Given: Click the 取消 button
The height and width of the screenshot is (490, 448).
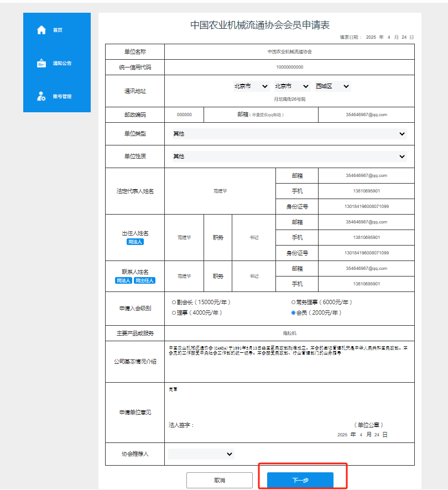Looking at the screenshot, I should click(x=220, y=480).
